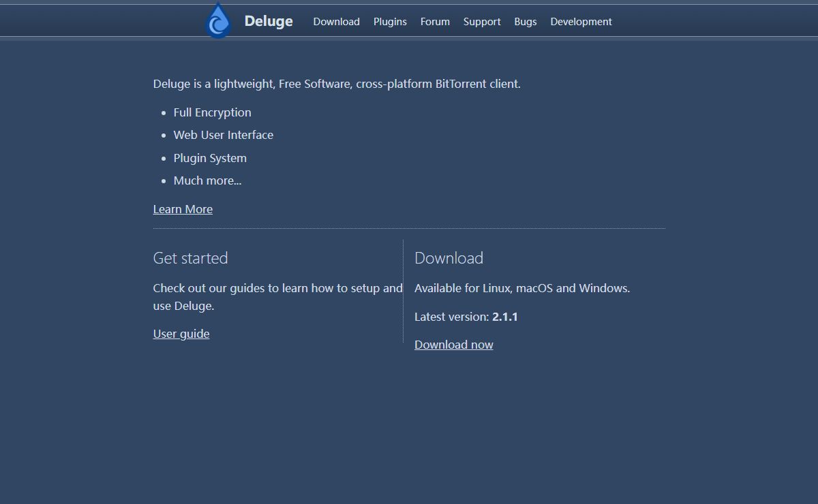Click Available for Linux, macOS and Windows text

(x=522, y=288)
